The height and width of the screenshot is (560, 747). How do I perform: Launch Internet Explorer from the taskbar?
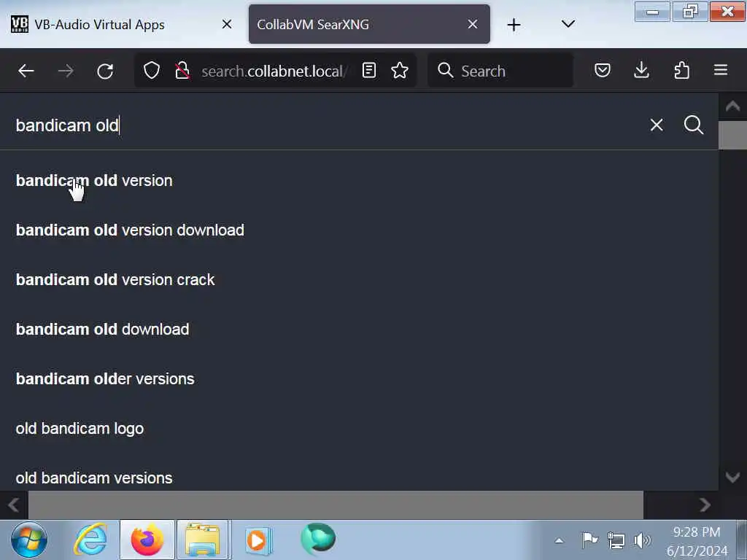pos(90,540)
